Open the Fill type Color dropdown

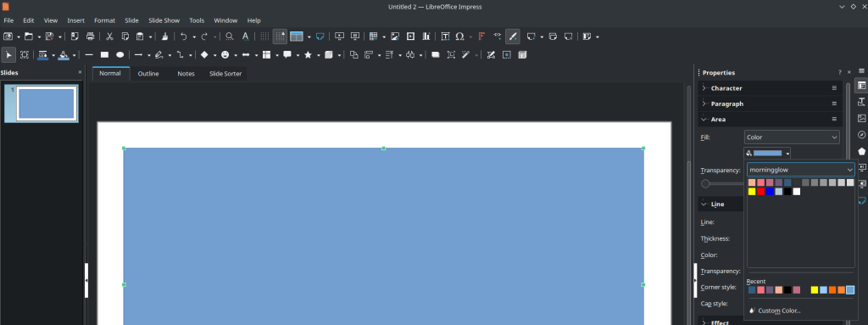coord(792,137)
